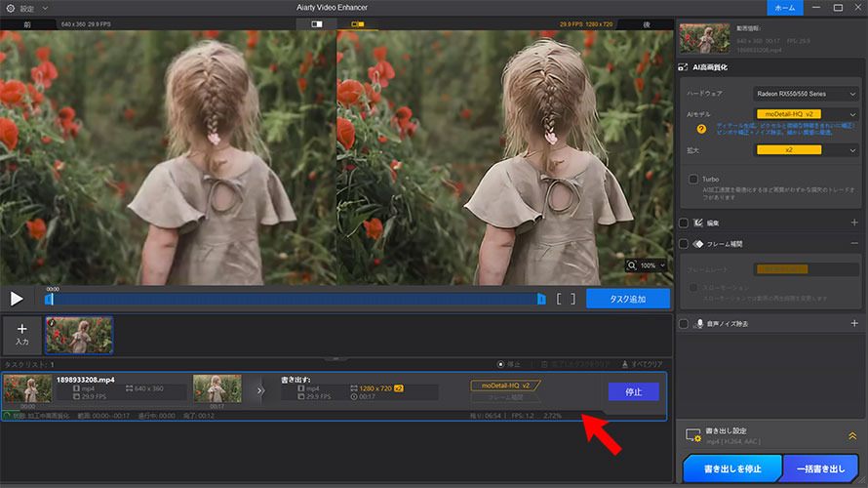Screen dimensions: 868x488
Task: Click the タスク追加 button
Action: [628, 299]
